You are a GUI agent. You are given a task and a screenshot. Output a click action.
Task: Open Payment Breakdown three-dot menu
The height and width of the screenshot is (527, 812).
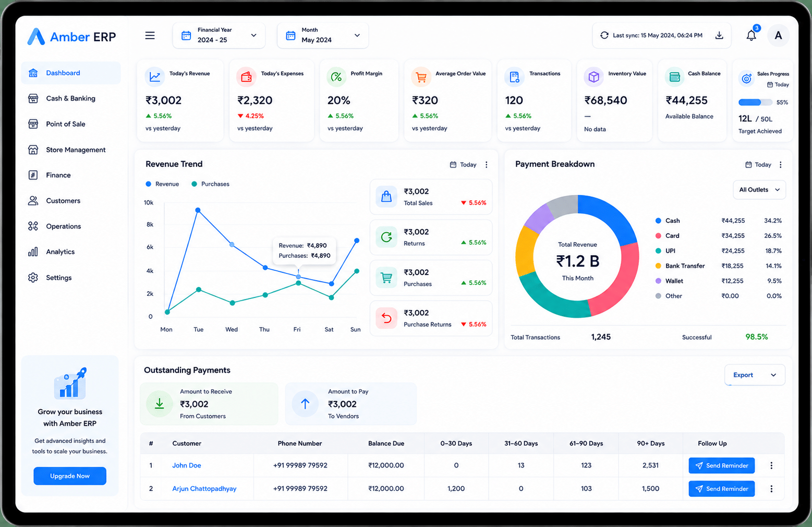pos(781,164)
